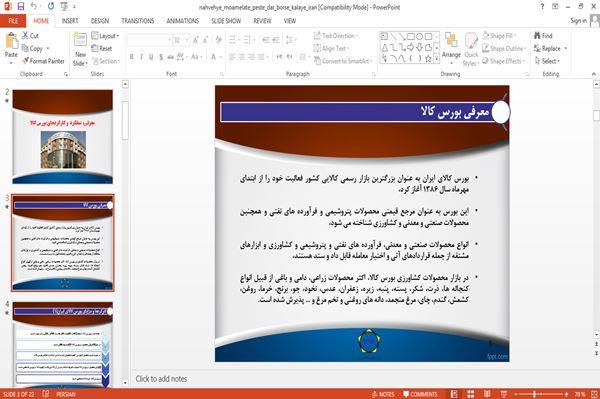Image resolution: width=600 pixels, height=399 pixels.
Task: Click the Find binoculars icon
Action: [x=537, y=36]
